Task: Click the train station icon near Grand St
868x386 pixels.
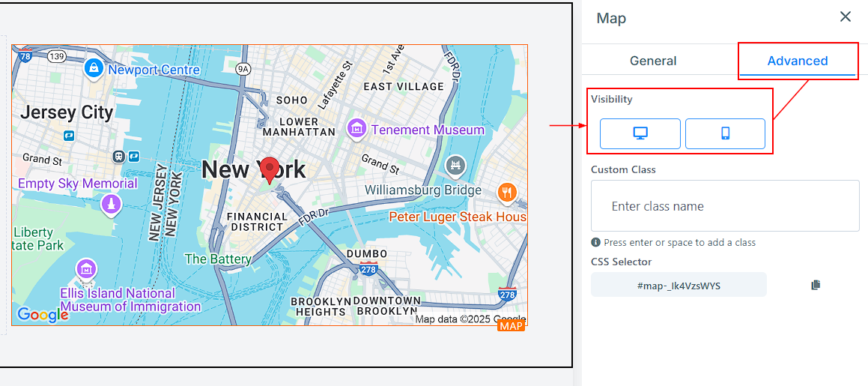Action: [x=118, y=156]
